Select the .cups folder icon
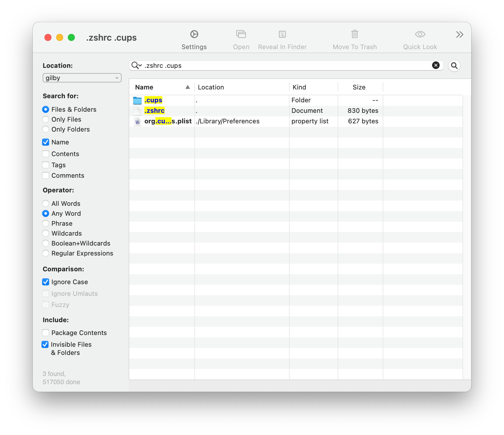The height and width of the screenshot is (435, 504). click(137, 101)
